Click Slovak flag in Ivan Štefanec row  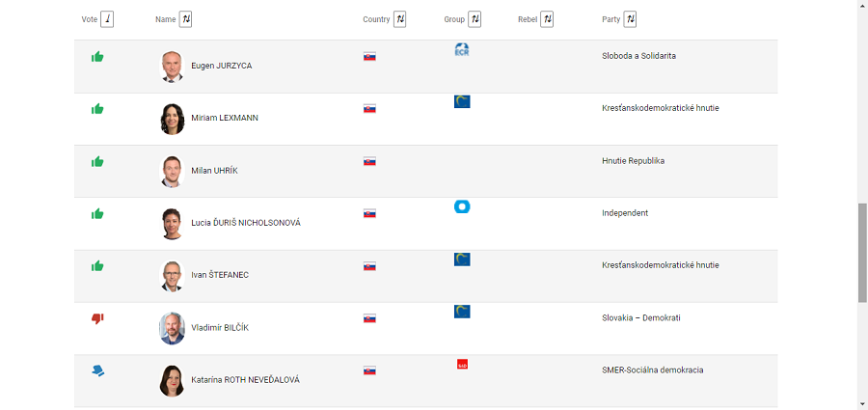coord(369,266)
